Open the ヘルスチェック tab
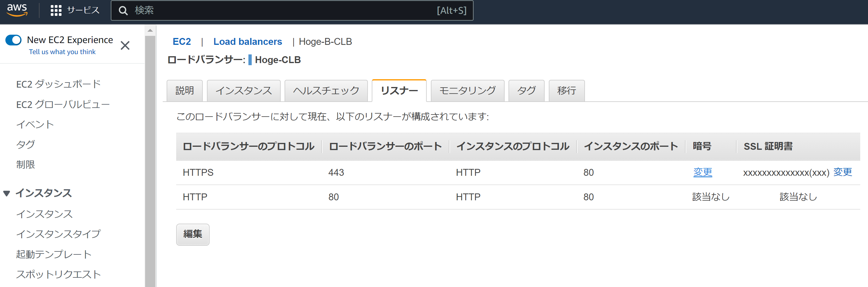The image size is (868, 287). click(326, 91)
